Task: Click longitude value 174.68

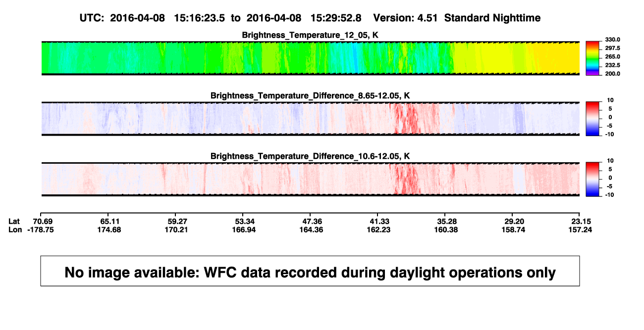Action: [x=108, y=230]
